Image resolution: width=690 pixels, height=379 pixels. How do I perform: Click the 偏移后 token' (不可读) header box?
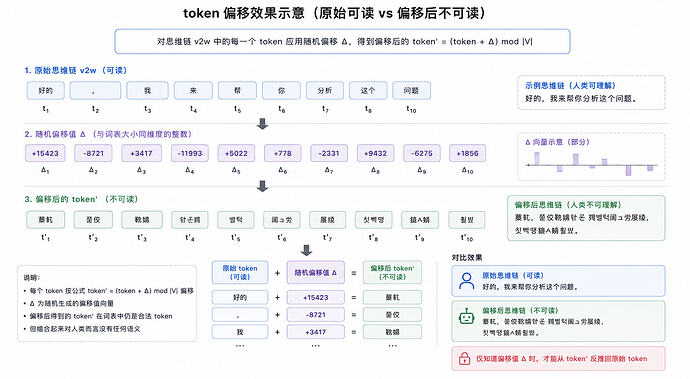click(x=392, y=272)
